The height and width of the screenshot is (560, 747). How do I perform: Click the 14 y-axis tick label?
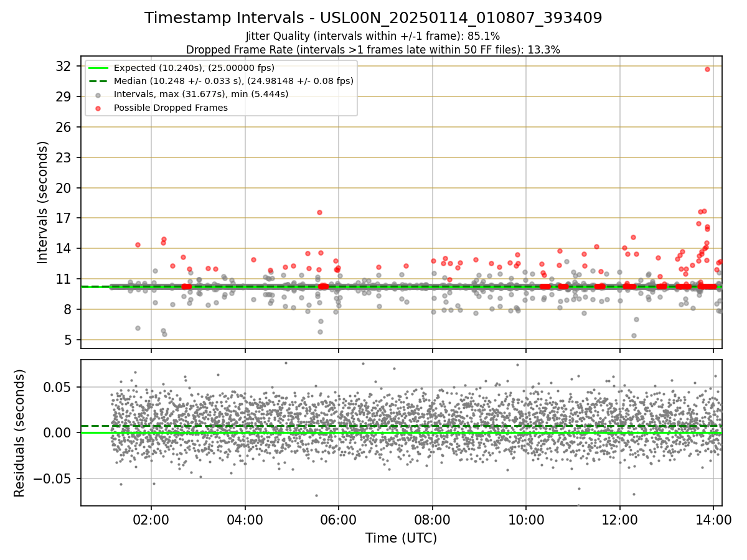click(x=64, y=248)
